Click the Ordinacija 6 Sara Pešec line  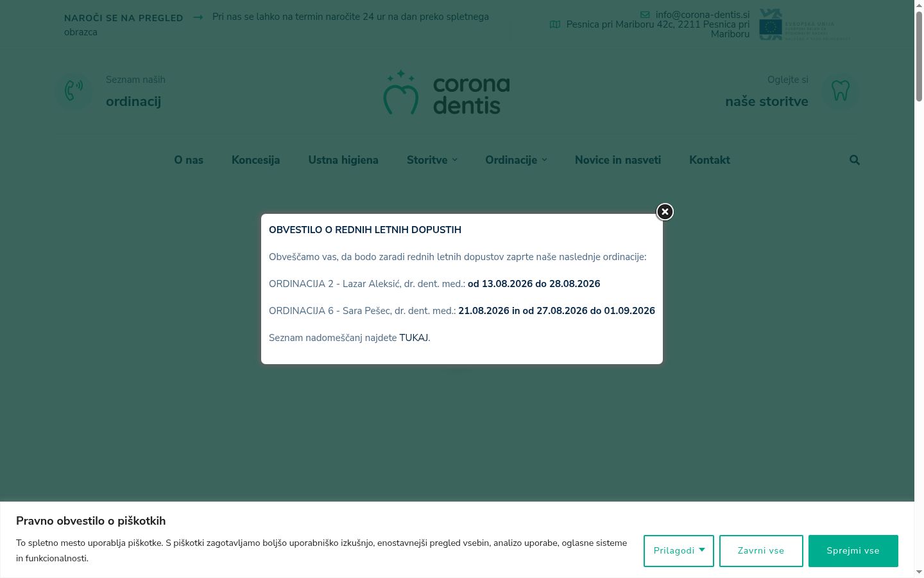point(462,311)
